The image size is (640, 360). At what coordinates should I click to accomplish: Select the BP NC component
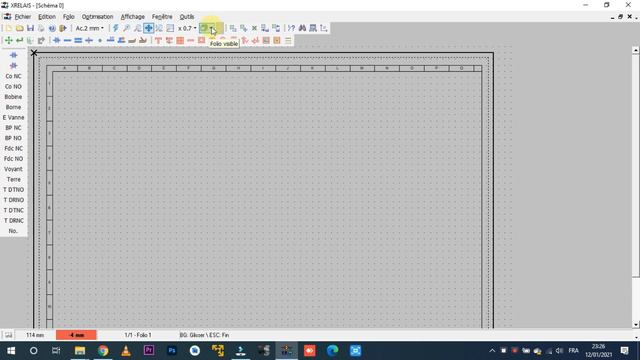coord(13,128)
